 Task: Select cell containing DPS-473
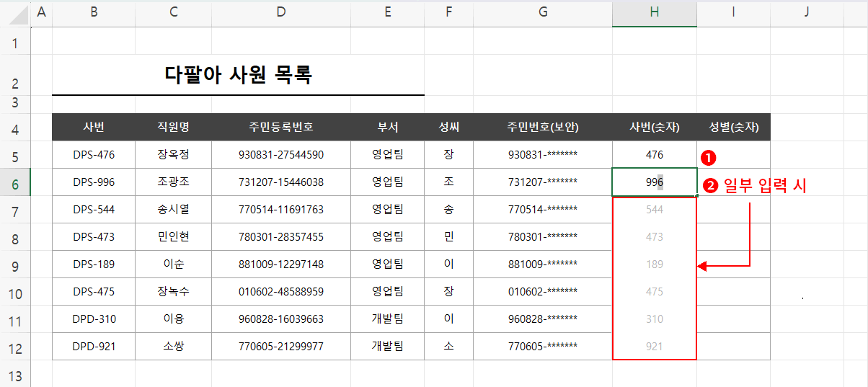94,237
